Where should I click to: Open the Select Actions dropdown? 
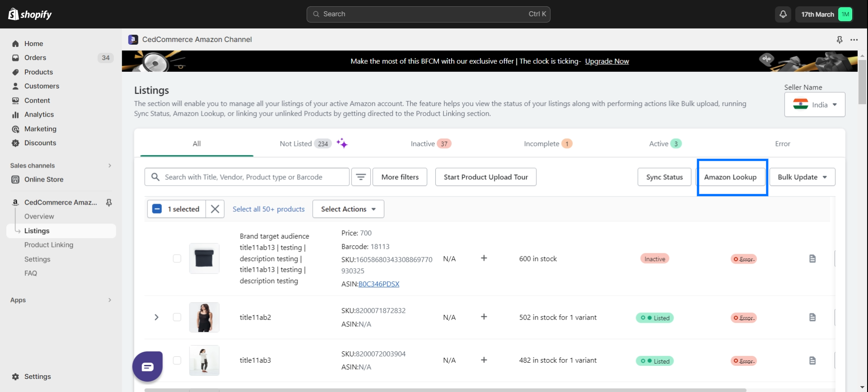(x=348, y=209)
